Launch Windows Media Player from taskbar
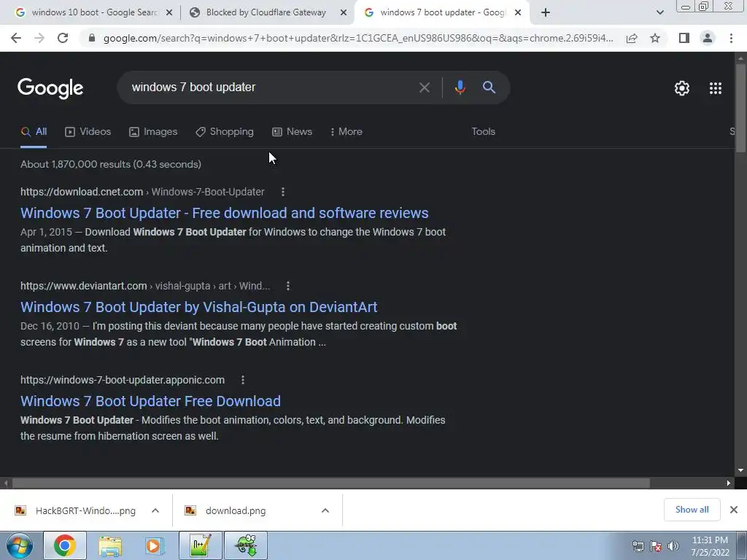Screen dimensions: 747x560 point(155,545)
